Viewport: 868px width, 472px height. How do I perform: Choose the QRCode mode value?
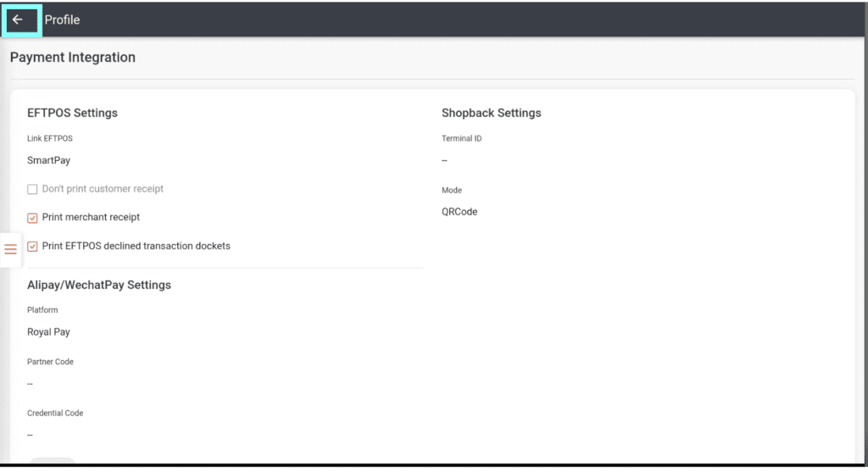pyautogui.click(x=459, y=212)
